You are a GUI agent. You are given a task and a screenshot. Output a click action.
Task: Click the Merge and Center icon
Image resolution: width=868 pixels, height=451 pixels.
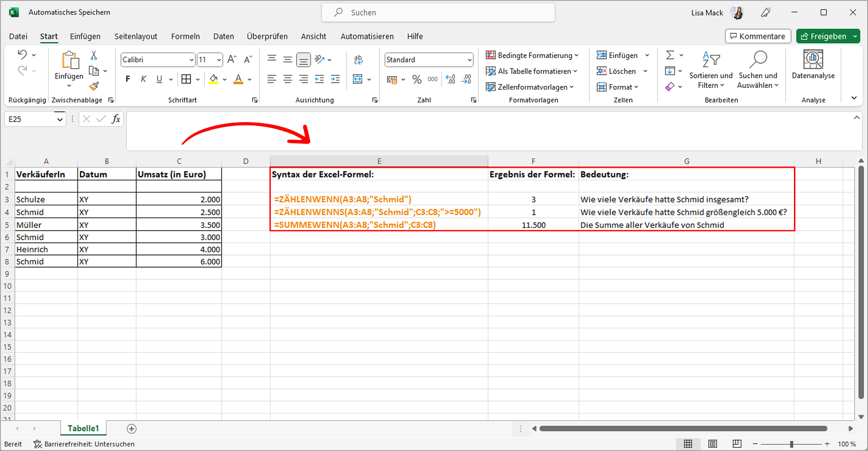pyautogui.click(x=358, y=79)
